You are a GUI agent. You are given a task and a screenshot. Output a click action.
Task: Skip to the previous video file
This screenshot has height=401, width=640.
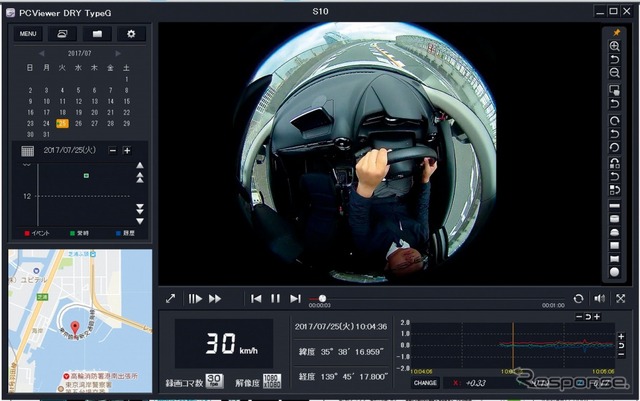click(256, 298)
